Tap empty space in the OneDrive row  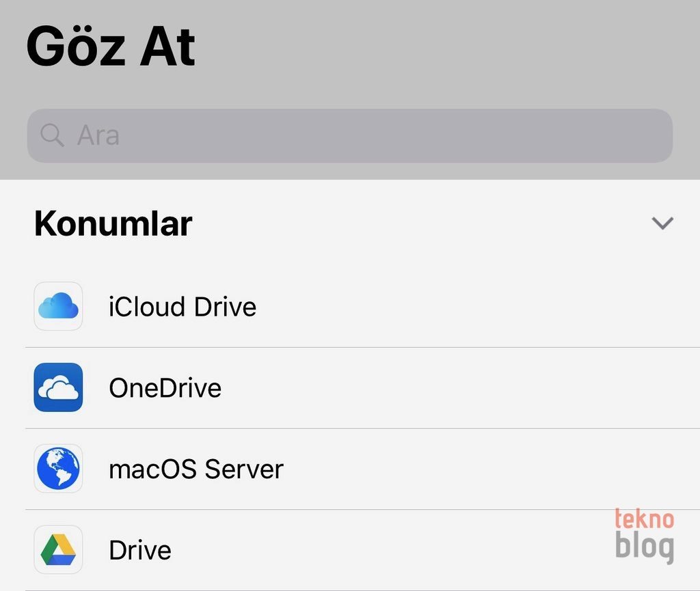coord(465,388)
